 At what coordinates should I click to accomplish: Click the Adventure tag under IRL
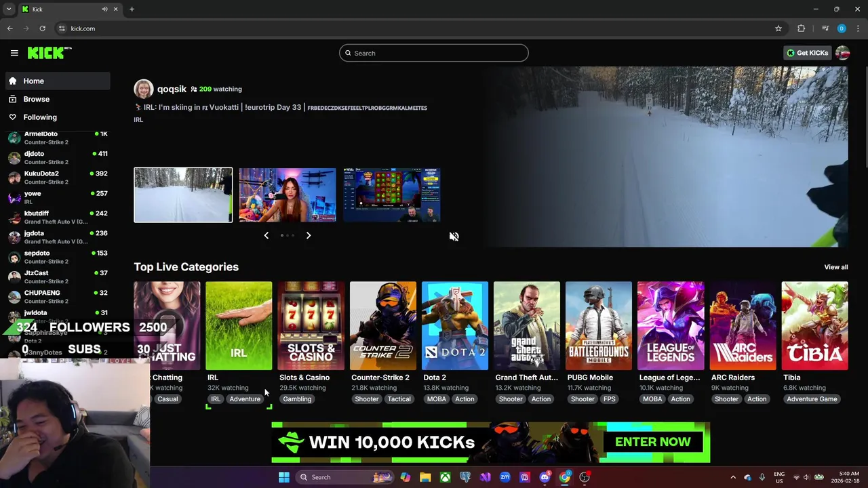pos(245,399)
